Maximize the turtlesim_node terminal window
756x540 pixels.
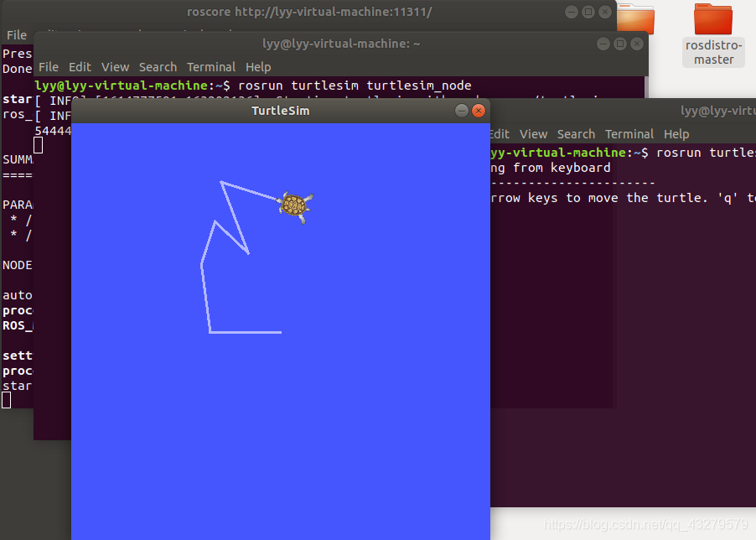pyautogui.click(x=620, y=44)
